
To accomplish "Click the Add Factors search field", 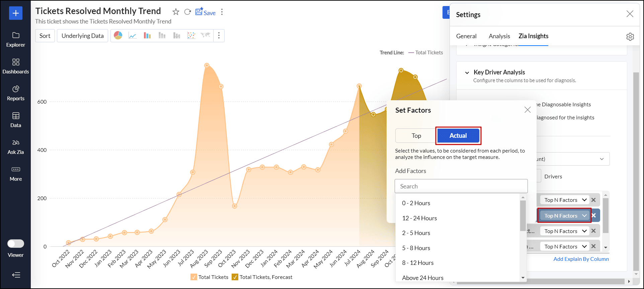I will click(461, 186).
